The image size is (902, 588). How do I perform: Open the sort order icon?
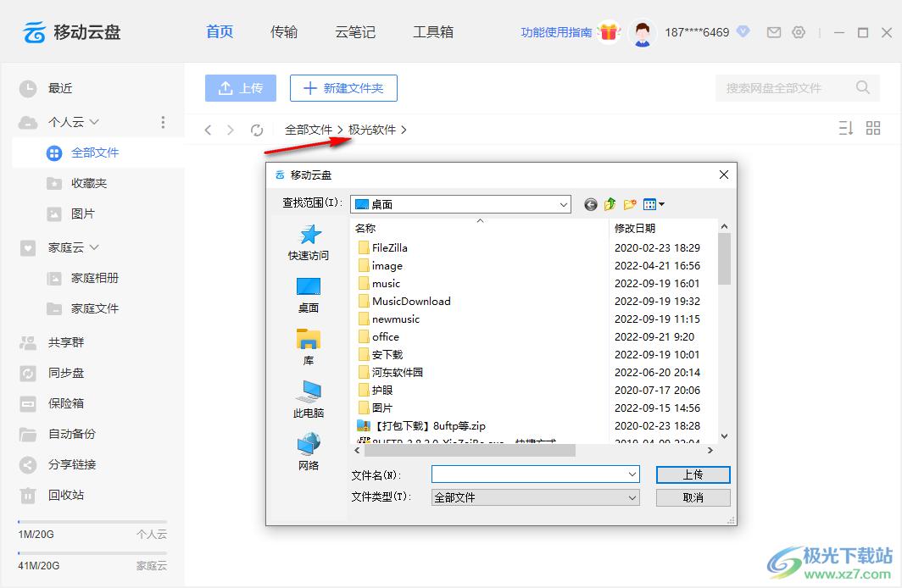point(845,129)
